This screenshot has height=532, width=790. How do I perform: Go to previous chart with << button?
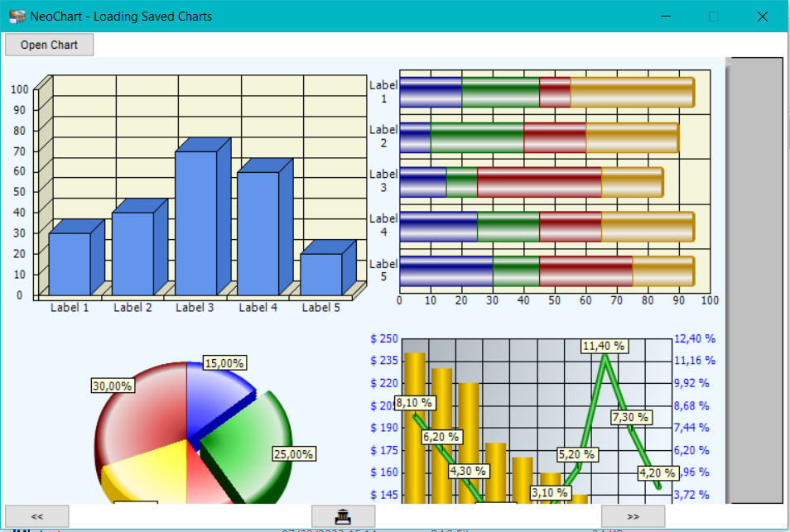pyautogui.click(x=36, y=516)
